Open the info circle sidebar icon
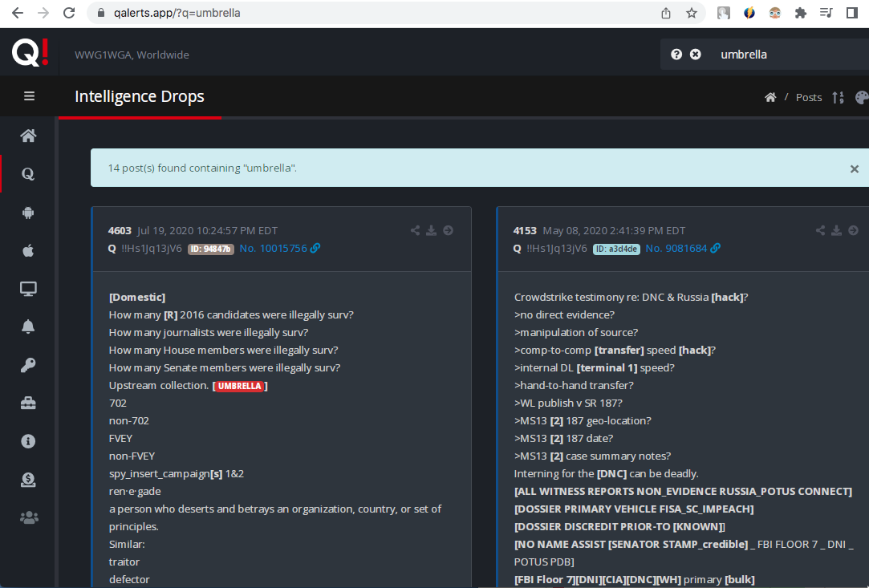Screen dimensions: 869x588 point(28,441)
